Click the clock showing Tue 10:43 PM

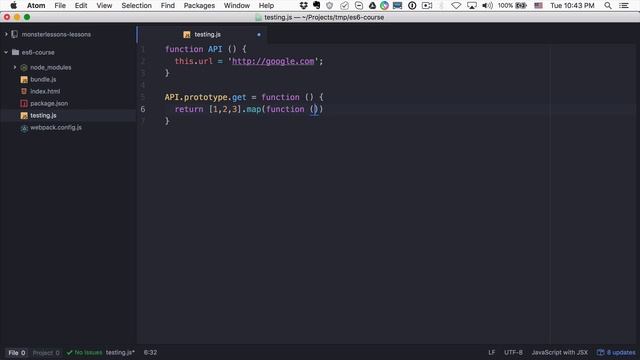point(572,5)
